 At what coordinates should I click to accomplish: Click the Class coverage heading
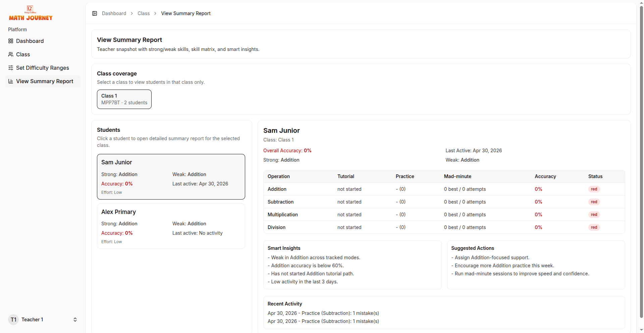(x=117, y=73)
